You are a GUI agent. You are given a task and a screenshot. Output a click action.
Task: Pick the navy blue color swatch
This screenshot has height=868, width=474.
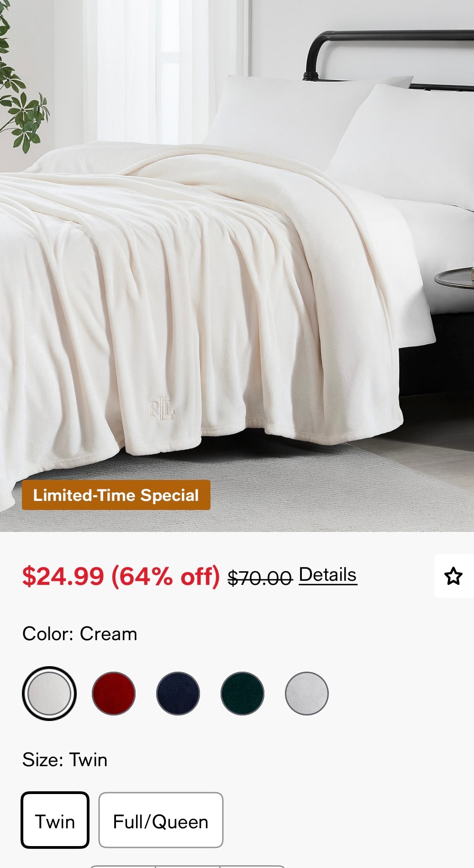coord(178,694)
